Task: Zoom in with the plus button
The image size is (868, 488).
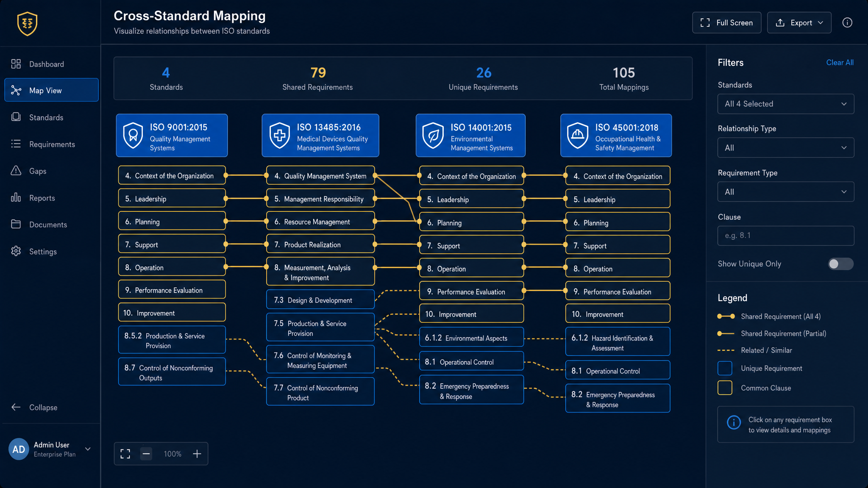Action: [x=197, y=454]
